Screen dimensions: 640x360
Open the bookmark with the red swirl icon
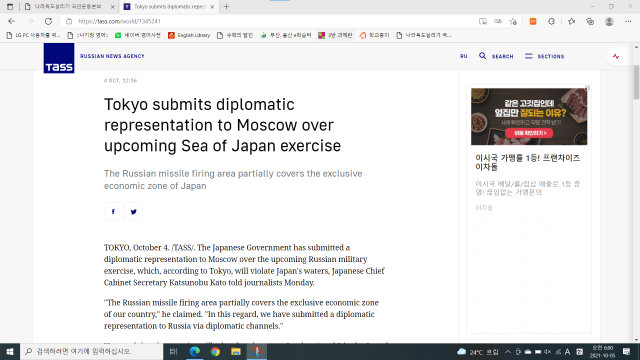[374, 36]
